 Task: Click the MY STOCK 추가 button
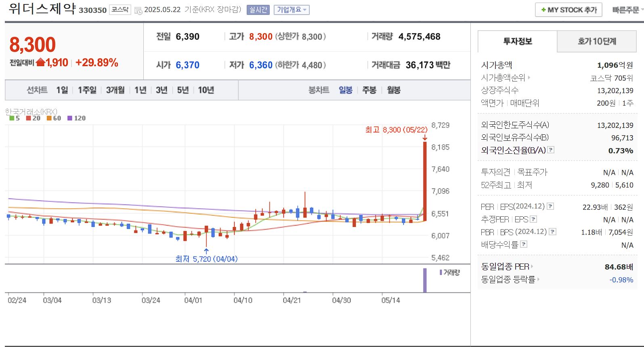tap(568, 10)
